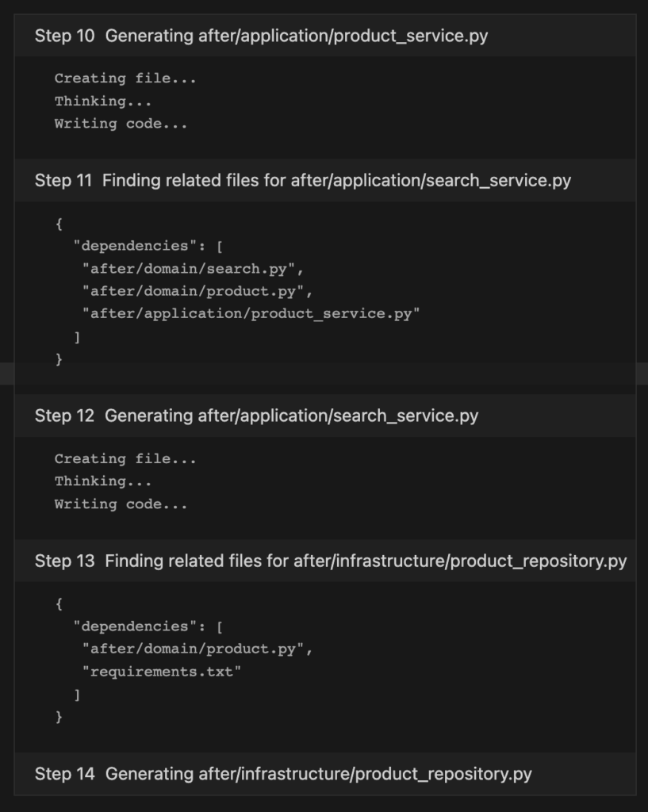The height and width of the screenshot is (812, 648).
Task: Click "Thinking..." line under Step 12
Action: (103, 481)
